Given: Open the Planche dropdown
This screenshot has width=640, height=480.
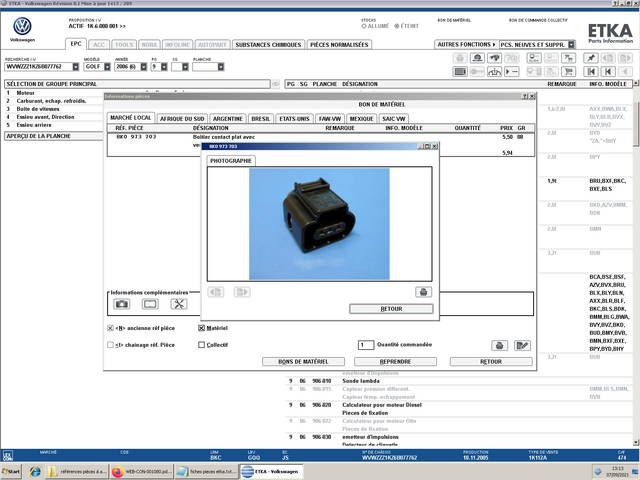Looking at the screenshot, I should pos(221,67).
